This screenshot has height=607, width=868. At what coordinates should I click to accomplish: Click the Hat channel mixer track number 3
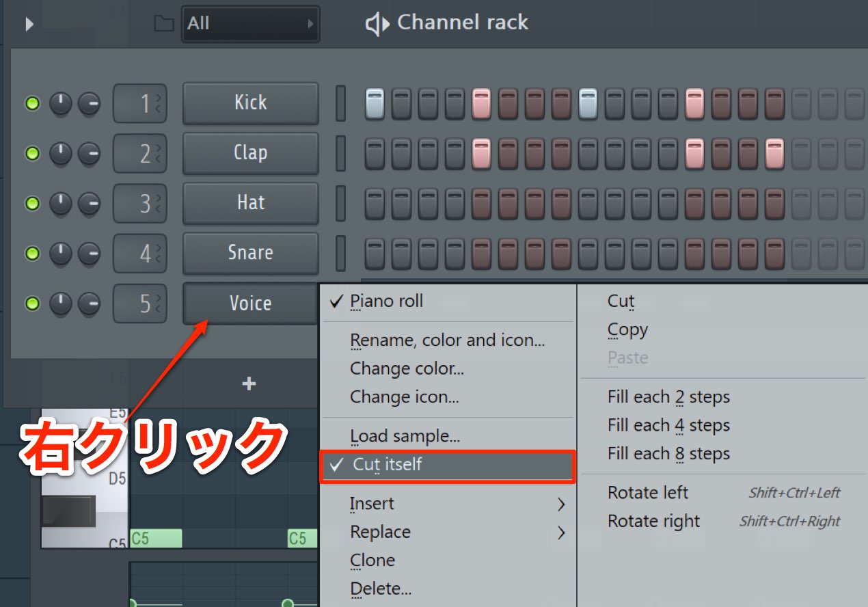140,203
